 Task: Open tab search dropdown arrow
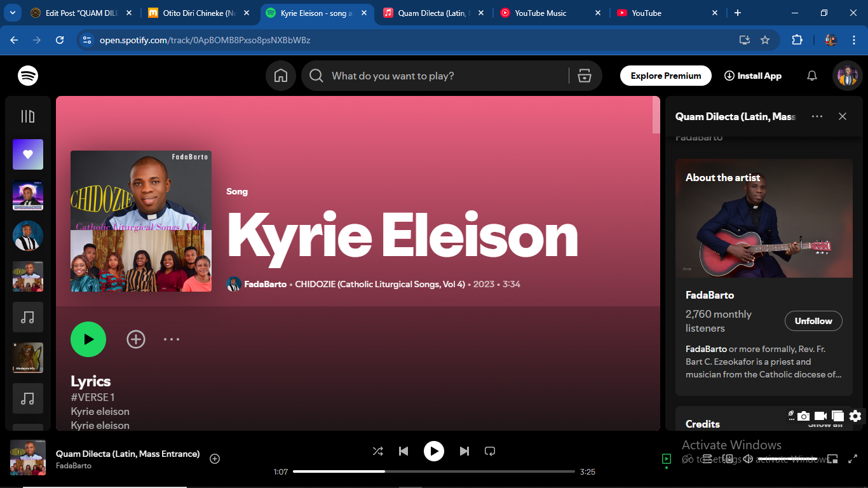pyautogui.click(x=13, y=13)
